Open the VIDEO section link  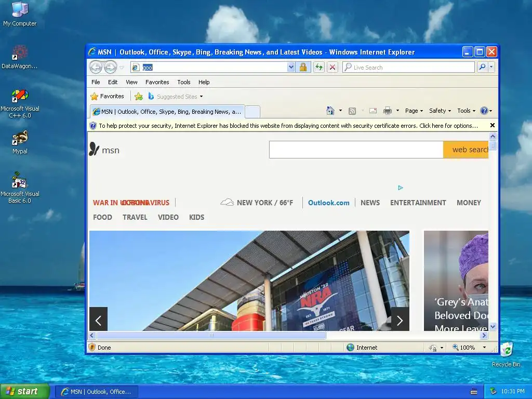(168, 217)
